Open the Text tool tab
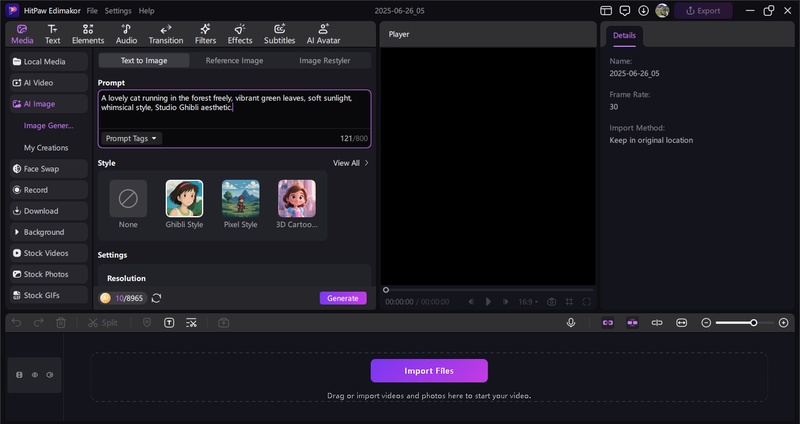 pos(53,34)
